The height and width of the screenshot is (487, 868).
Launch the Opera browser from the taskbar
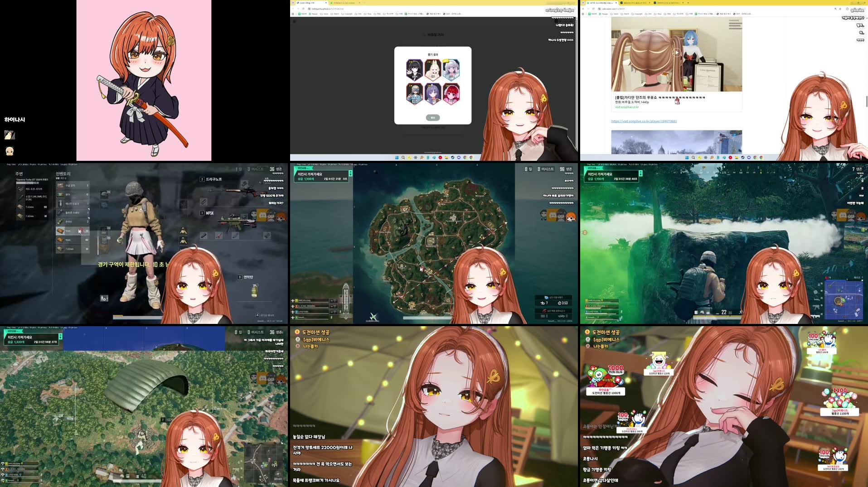pyautogui.click(x=440, y=158)
